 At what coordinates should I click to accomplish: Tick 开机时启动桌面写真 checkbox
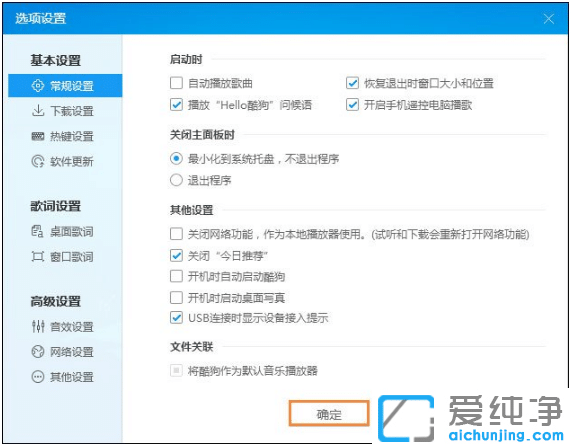176,298
